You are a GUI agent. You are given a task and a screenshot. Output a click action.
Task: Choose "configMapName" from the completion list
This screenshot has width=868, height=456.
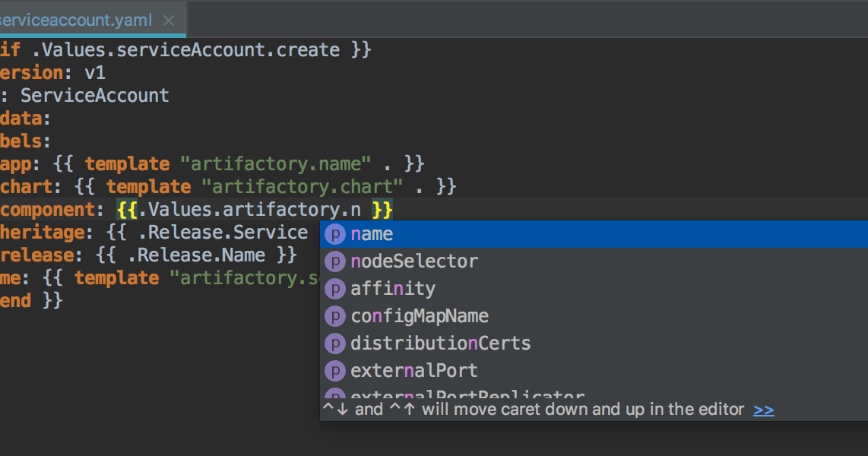click(419, 316)
